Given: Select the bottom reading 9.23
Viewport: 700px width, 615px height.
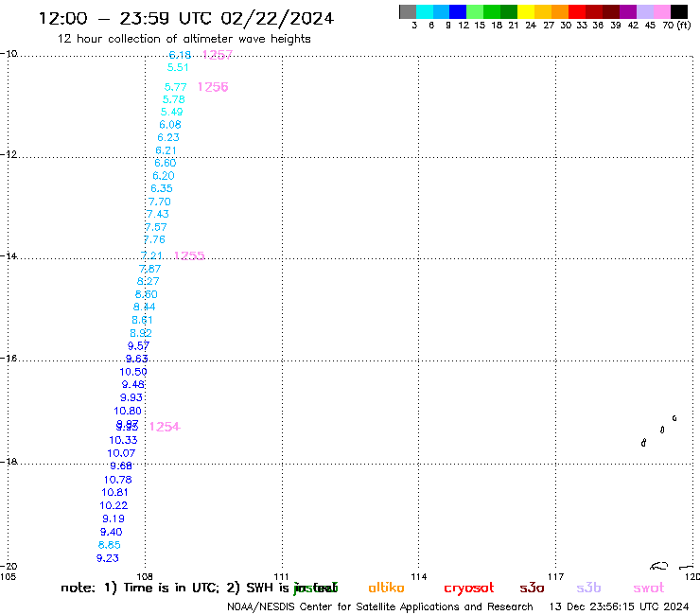Looking at the screenshot, I should (x=108, y=559).
